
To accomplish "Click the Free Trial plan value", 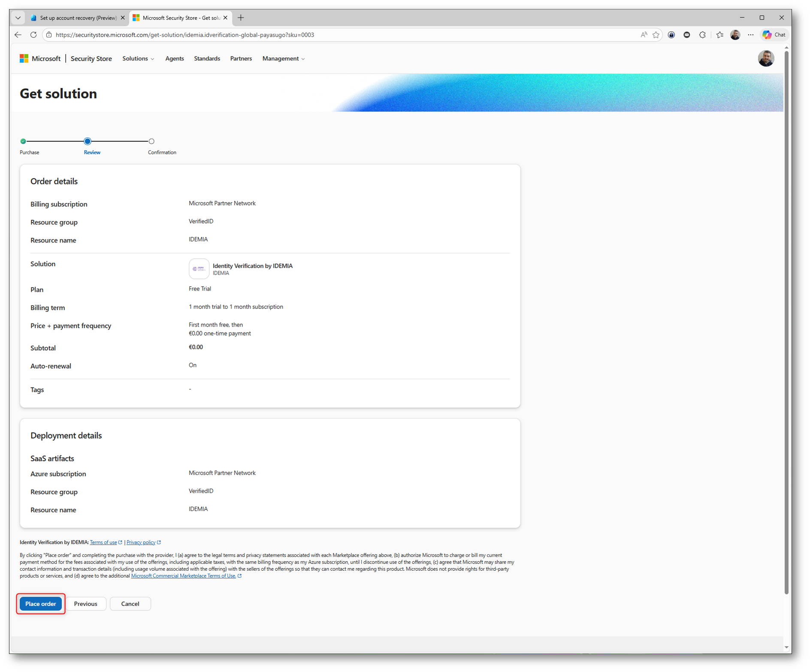I will click(200, 289).
